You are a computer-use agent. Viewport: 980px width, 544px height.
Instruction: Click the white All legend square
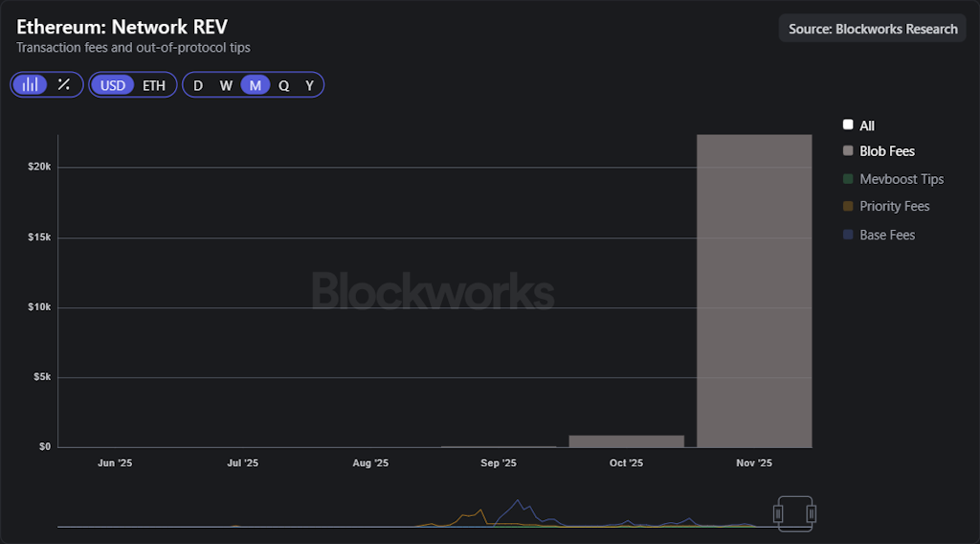[848, 125]
